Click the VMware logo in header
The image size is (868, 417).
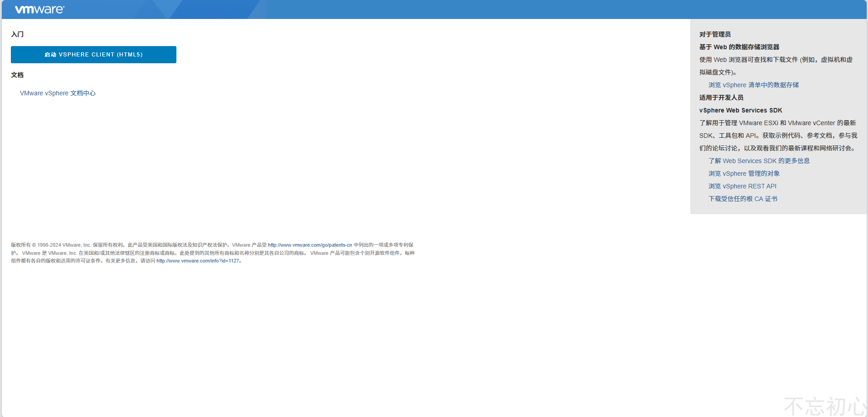click(x=40, y=9)
